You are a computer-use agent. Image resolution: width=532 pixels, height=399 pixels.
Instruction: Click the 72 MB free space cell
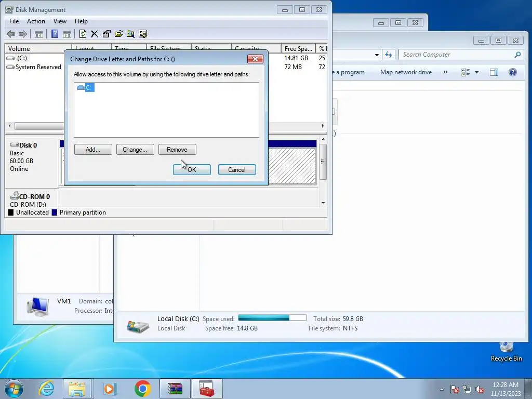pos(293,67)
